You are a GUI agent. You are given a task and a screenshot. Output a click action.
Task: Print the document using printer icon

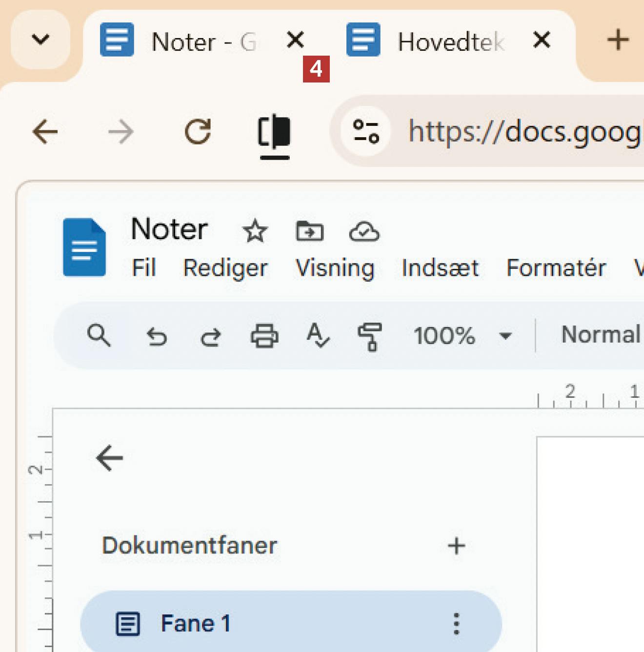pos(264,336)
